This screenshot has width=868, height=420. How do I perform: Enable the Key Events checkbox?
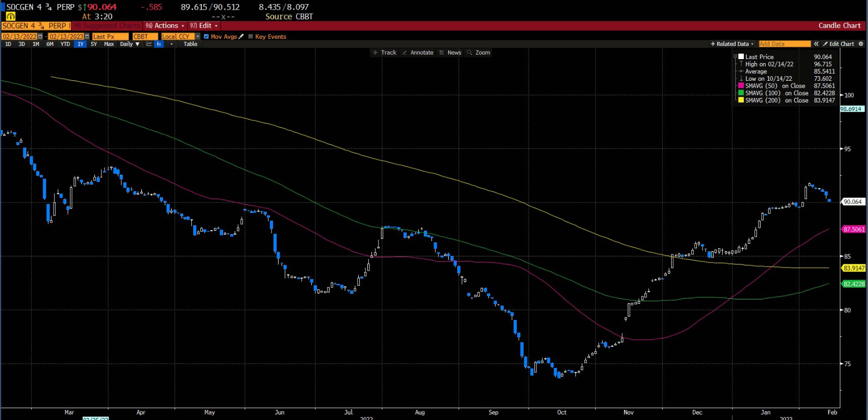click(x=251, y=36)
